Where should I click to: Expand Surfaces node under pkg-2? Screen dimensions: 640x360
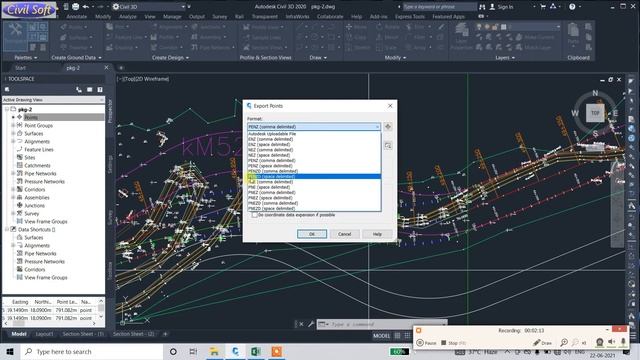(x=13, y=133)
